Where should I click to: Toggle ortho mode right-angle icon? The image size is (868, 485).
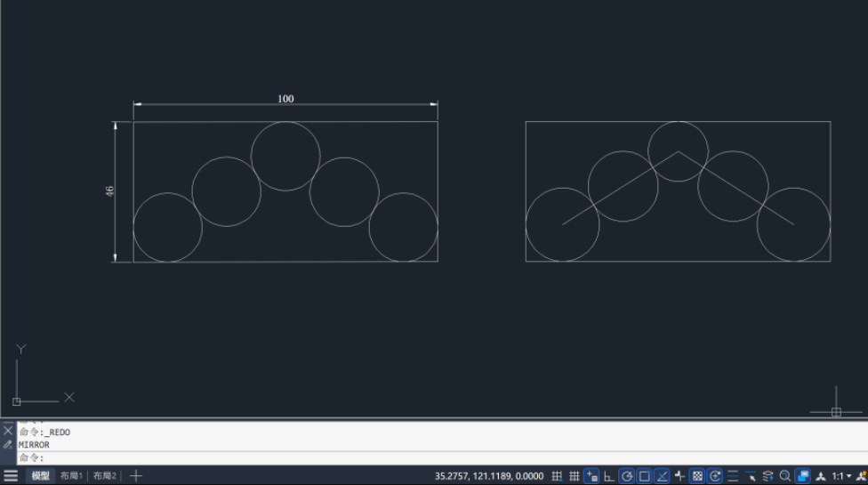coord(609,476)
